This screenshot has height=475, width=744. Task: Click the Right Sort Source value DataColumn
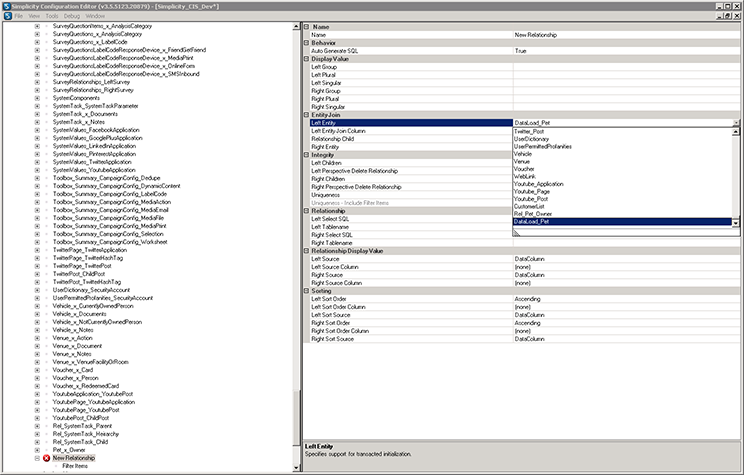click(x=626, y=339)
